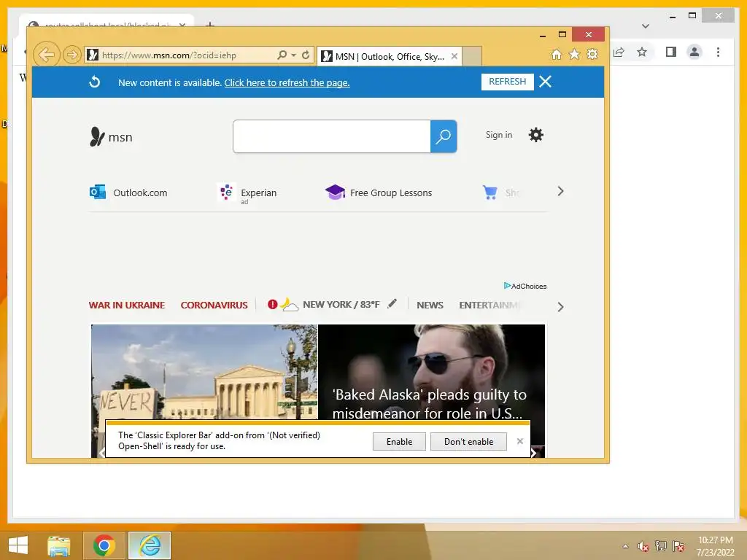Dismiss the new content banner
The image size is (747, 560).
click(546, 82)
